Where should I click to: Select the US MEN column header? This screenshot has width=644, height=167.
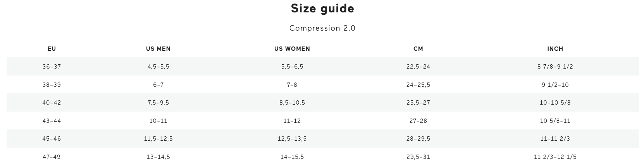[158, 49]
